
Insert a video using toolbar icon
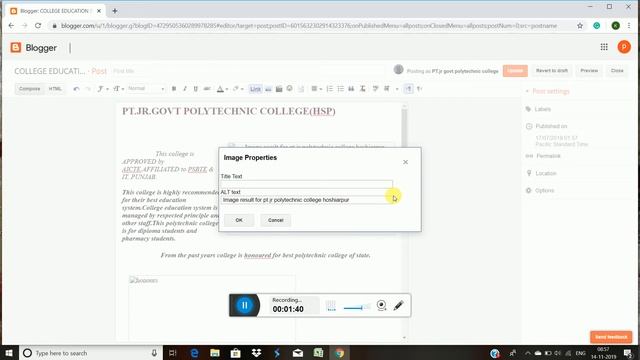coord(279,89)
